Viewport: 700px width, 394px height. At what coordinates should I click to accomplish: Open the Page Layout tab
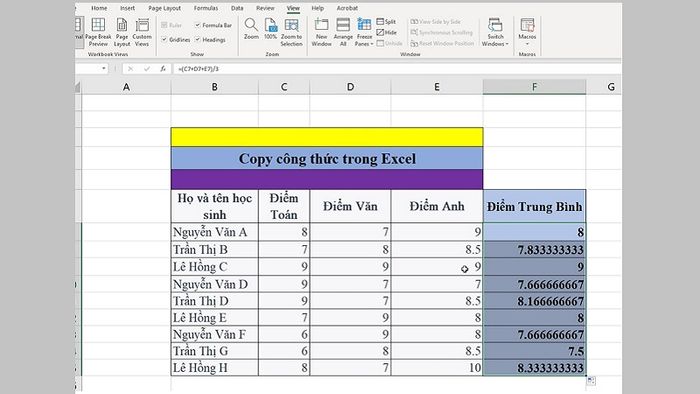165,8
